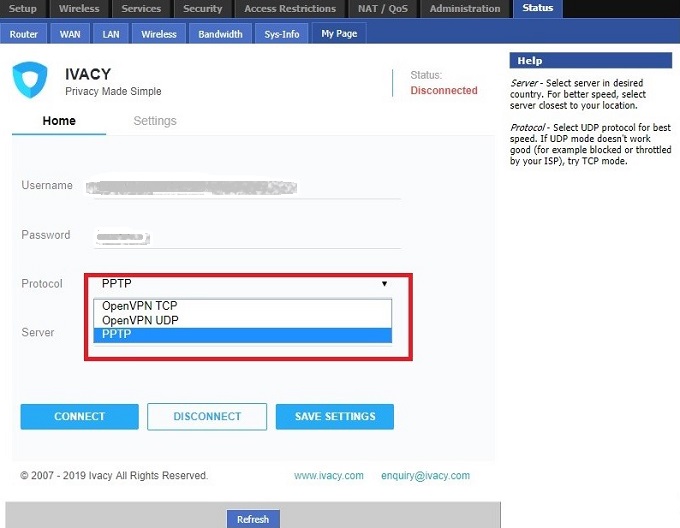Choose OpenVPN UDP from protocol list
This screenshot has width=680, height=528.
(x=242, y=320)
